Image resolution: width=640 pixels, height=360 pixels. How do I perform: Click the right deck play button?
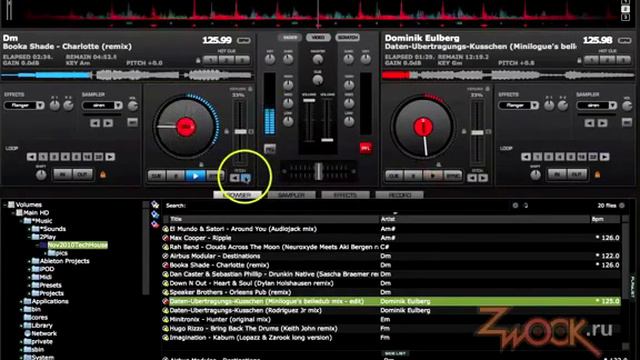coord(433,176)
